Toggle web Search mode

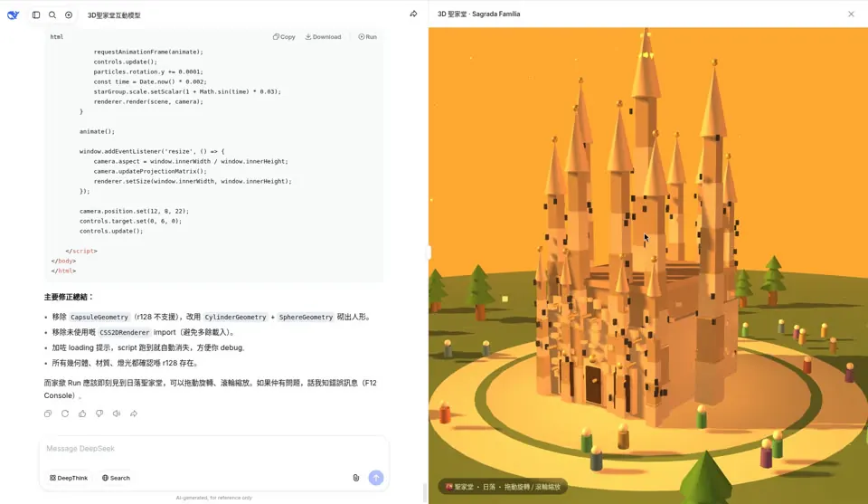click(x=117, y=478)
